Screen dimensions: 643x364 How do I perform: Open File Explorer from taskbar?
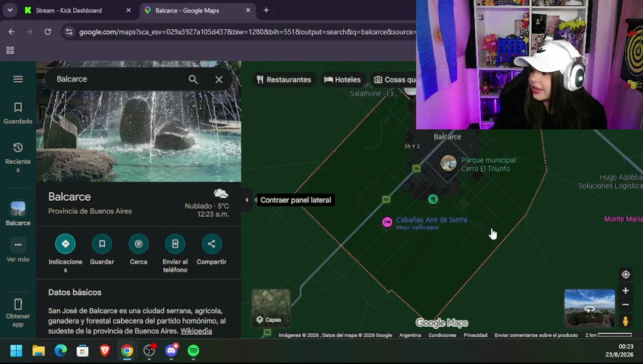(38, 351)
